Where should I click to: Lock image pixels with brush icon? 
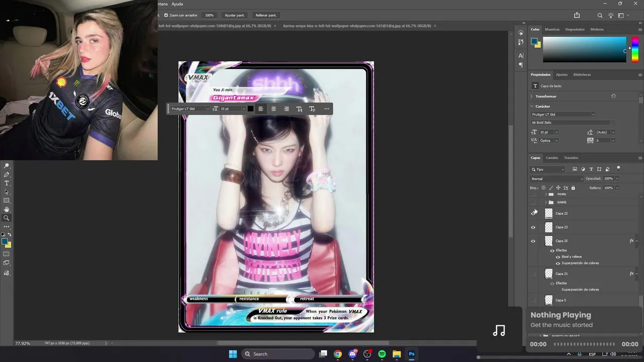click(551, 188)
